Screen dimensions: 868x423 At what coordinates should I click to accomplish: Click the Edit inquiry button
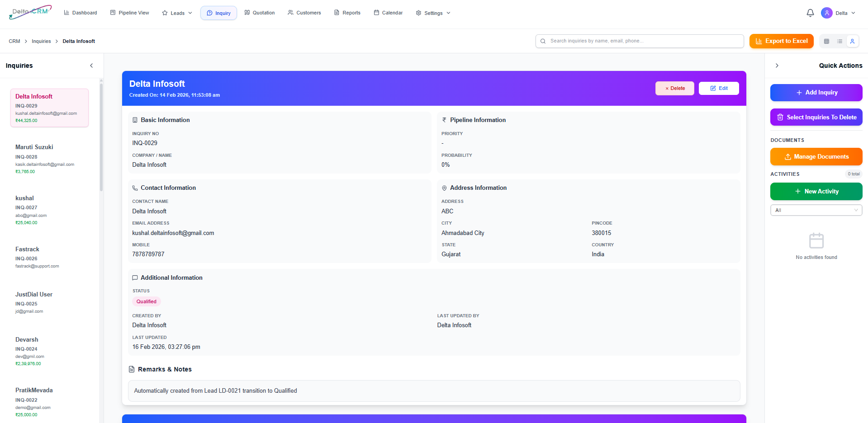(x=718, y=89)
